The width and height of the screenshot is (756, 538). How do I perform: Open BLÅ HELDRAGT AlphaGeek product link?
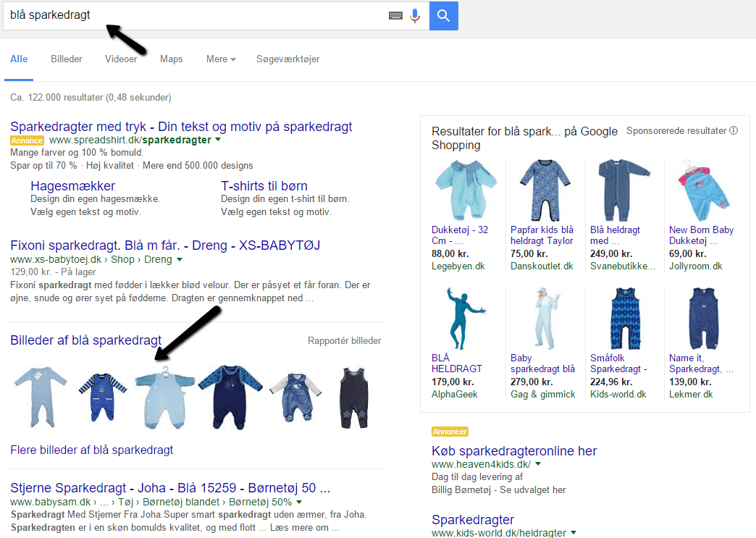tap(457, 363)
